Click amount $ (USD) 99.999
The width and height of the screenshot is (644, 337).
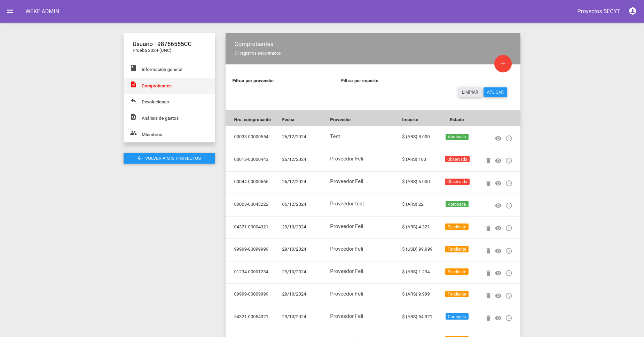pyautogui.click(x=417, y=249)
